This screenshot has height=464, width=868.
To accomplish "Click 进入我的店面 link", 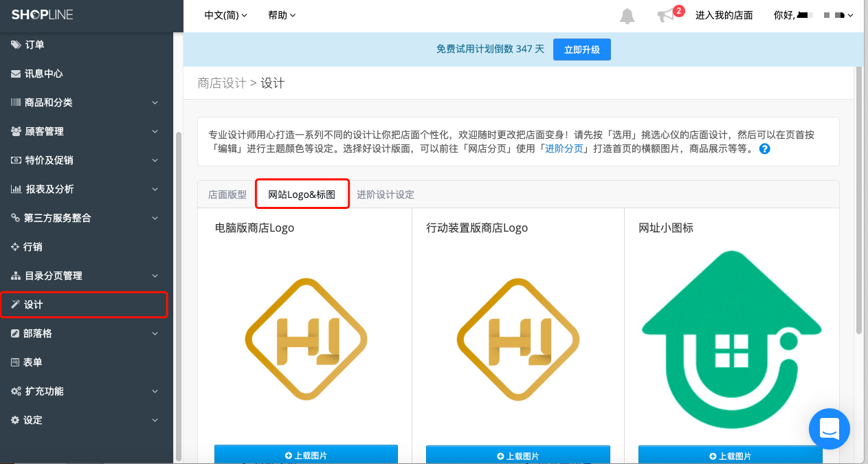I will pyautogui.click(x=724, y=15).
